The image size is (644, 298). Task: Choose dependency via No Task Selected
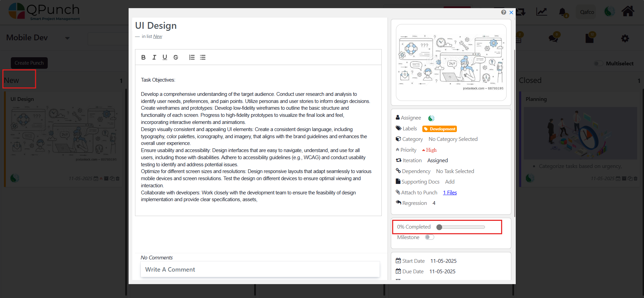(x=455, y=171)
